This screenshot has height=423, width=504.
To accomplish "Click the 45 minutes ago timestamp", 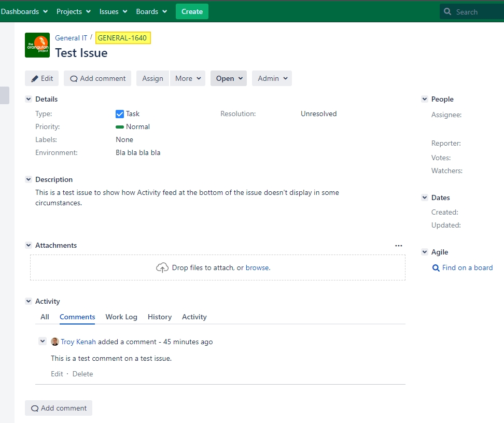I will pyautogui.click(x=188, y=342).
